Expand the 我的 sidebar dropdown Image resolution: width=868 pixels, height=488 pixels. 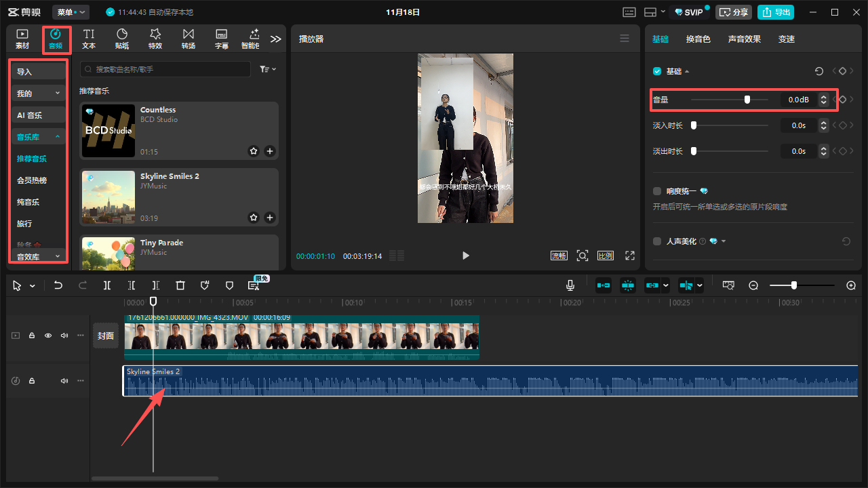coord(39,93)
